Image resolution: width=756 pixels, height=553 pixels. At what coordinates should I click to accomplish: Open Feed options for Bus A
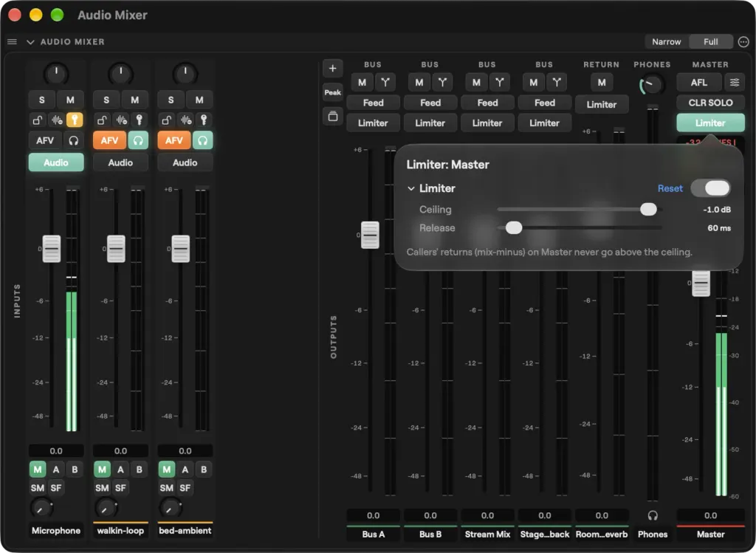point(373,103)
